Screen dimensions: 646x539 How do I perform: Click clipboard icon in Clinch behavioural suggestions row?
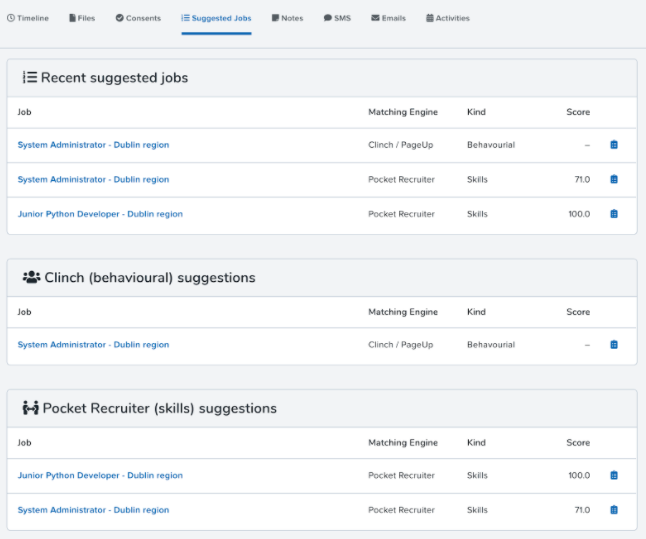(614, 344)
